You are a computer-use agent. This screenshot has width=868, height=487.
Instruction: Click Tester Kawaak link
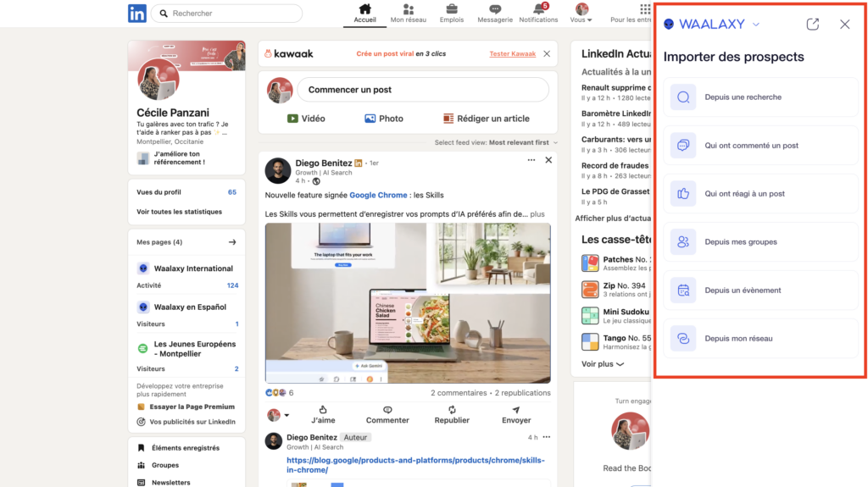512,53
